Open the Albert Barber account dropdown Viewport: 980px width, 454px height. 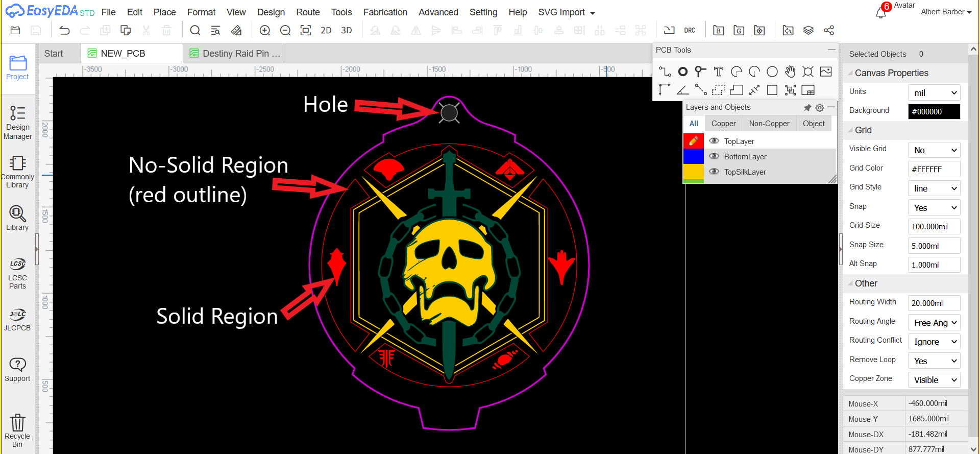946,12
